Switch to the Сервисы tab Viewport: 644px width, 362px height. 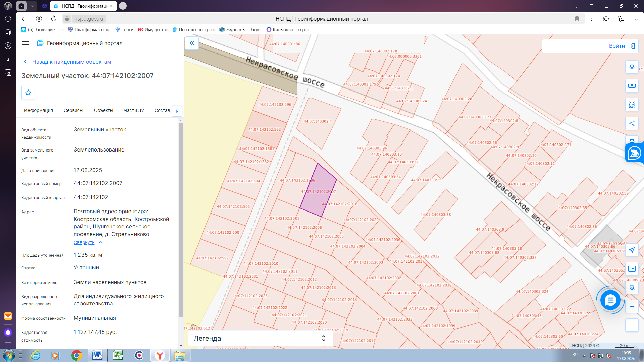(x=73, y=110)
